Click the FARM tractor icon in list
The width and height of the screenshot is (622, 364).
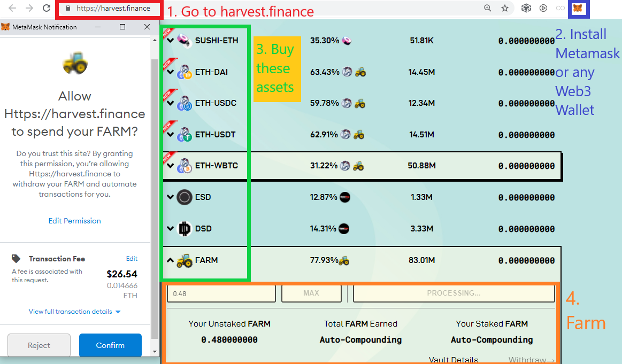click(x=184, y=260)
